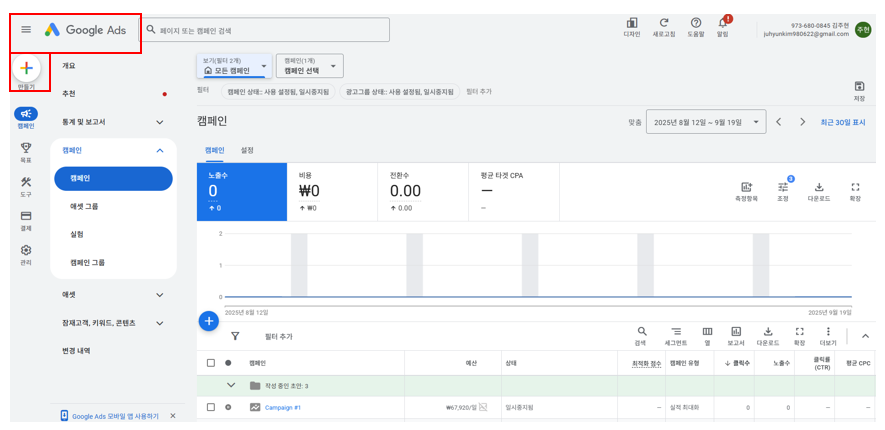Open the date range dropdown
885x430 pixels.
(706, 122)
